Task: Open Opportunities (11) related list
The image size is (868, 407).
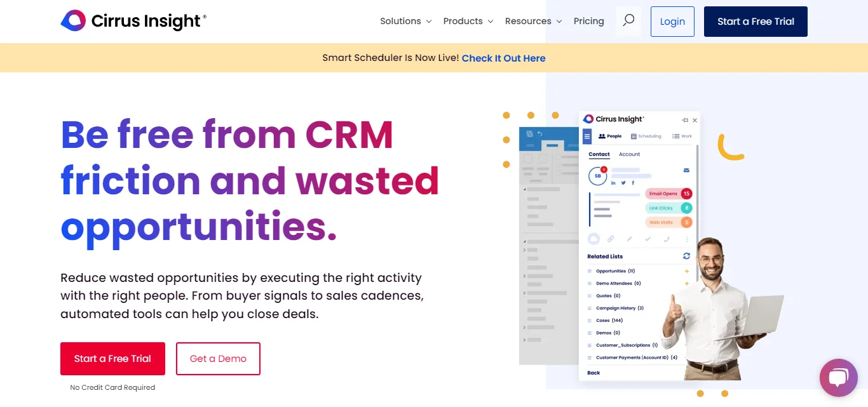Action: pos(615,271)
